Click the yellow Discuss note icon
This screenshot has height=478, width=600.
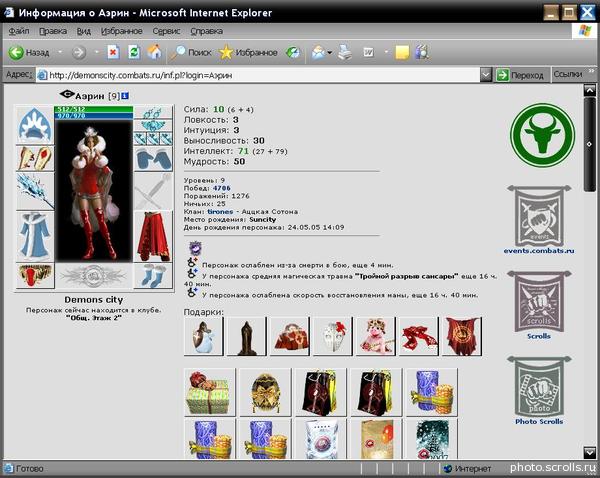coord(402,52)
